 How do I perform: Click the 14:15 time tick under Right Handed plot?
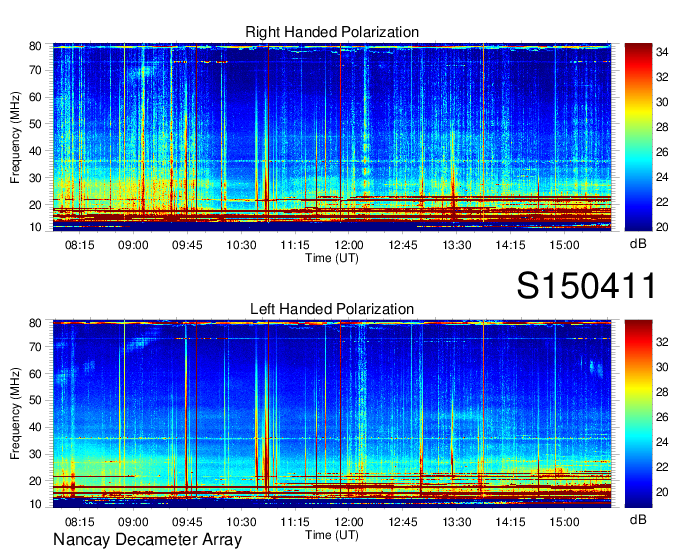pos(510,245)
